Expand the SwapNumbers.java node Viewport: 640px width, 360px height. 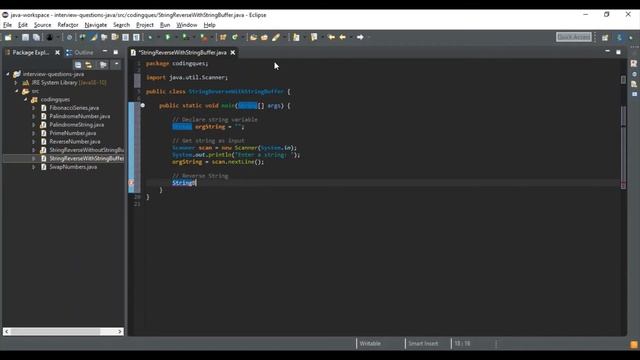pyautogui.click(x=34, y=167)
